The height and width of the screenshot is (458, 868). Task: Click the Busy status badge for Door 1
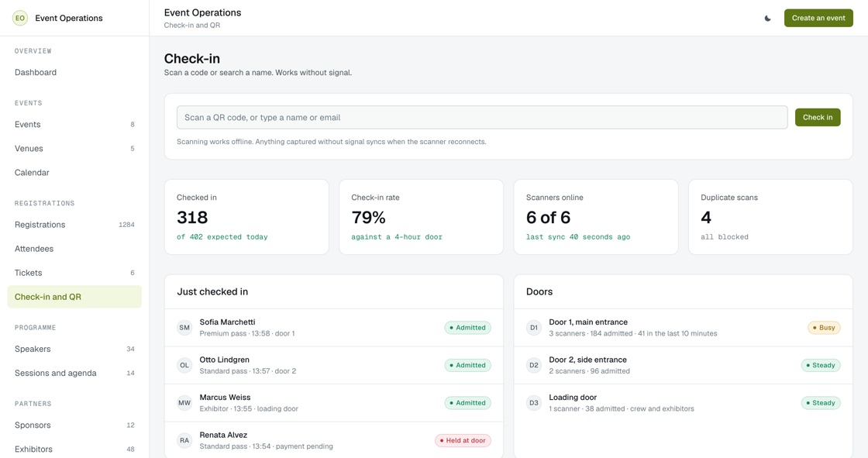click(824, 328)
